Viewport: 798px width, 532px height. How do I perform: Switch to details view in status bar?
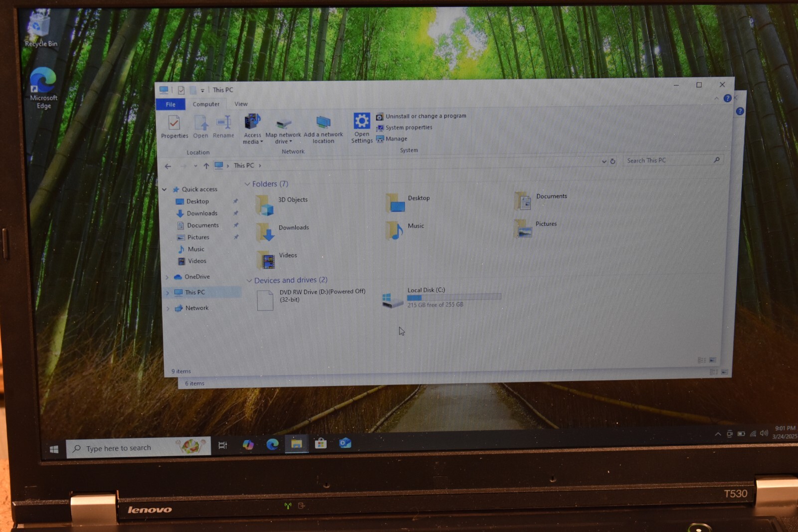(702, 360)
